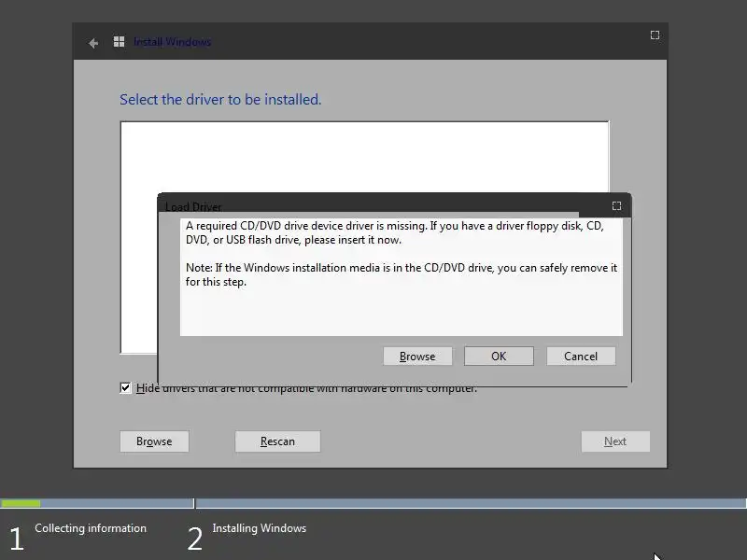Cancel the Load Driver dialog
The height and width of the screenshot is (560, 747).
pos(581,357)
